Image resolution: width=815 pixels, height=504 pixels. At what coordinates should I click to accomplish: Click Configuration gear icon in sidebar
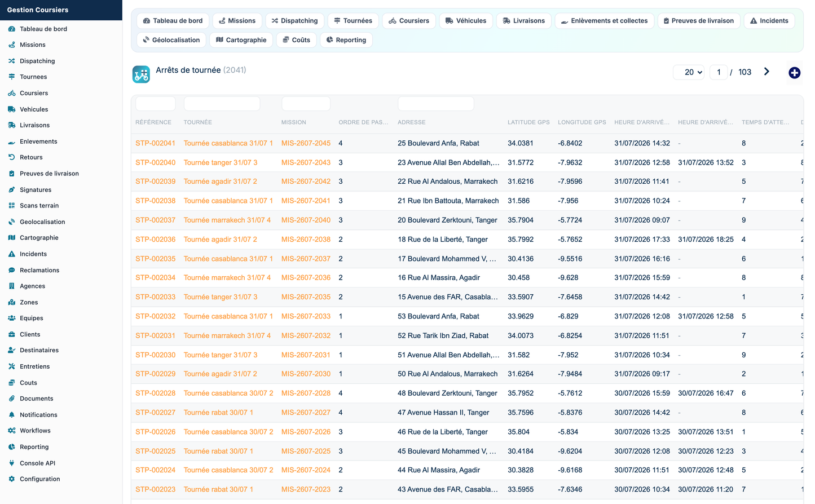11,479
